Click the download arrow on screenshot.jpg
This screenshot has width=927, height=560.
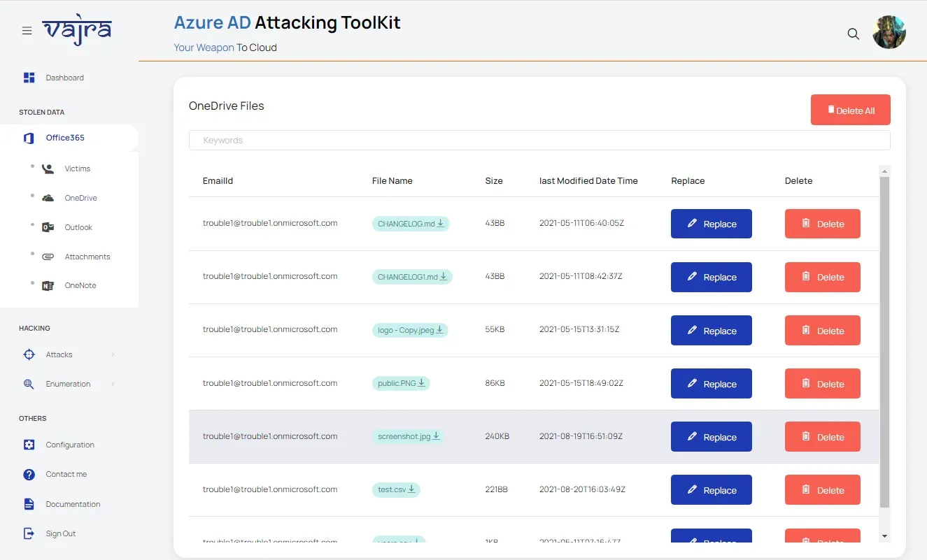pyautogui.click(x=436, y=436)
